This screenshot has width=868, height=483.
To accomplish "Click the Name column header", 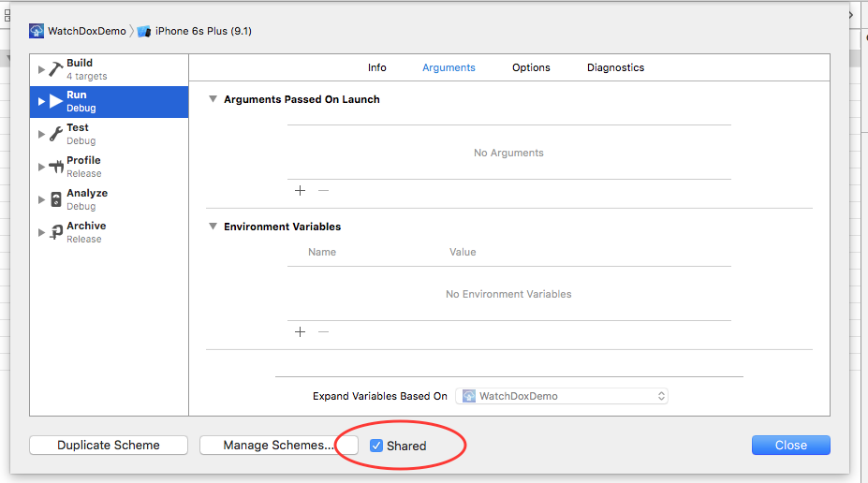I will coord(322,252).
